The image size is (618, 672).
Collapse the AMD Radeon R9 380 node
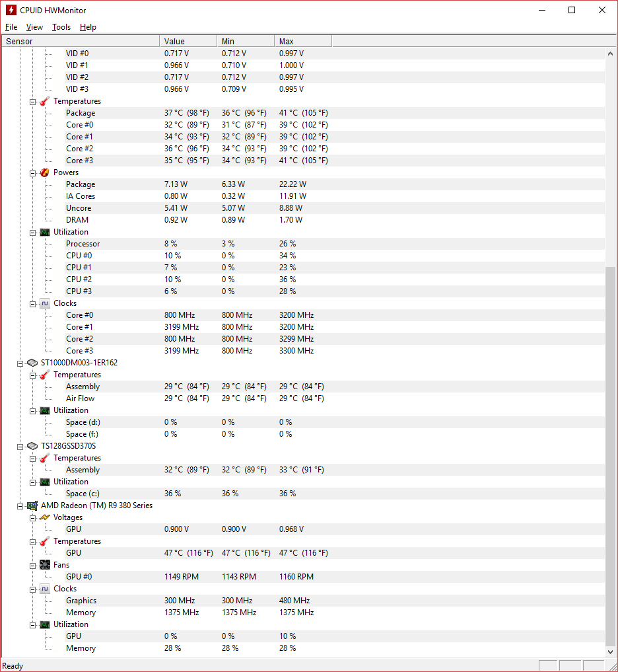pyautogui.click(x=20, y=506)
